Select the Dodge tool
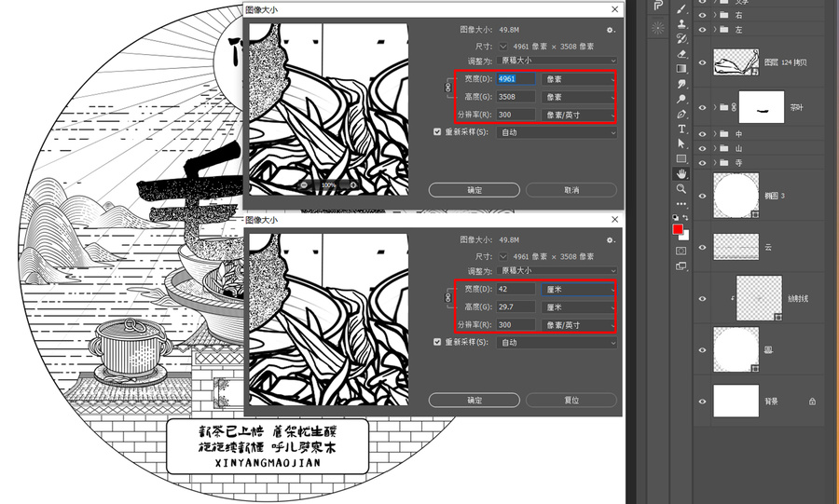Screen dimensions: 839x504 tap(681, 99)
